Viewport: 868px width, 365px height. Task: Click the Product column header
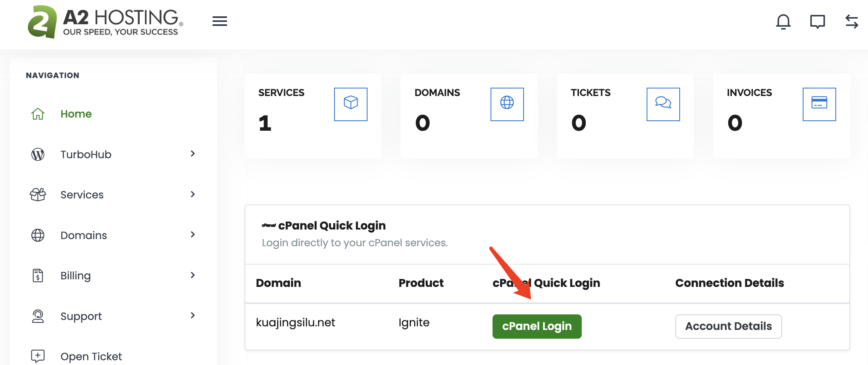pos(421,283)
